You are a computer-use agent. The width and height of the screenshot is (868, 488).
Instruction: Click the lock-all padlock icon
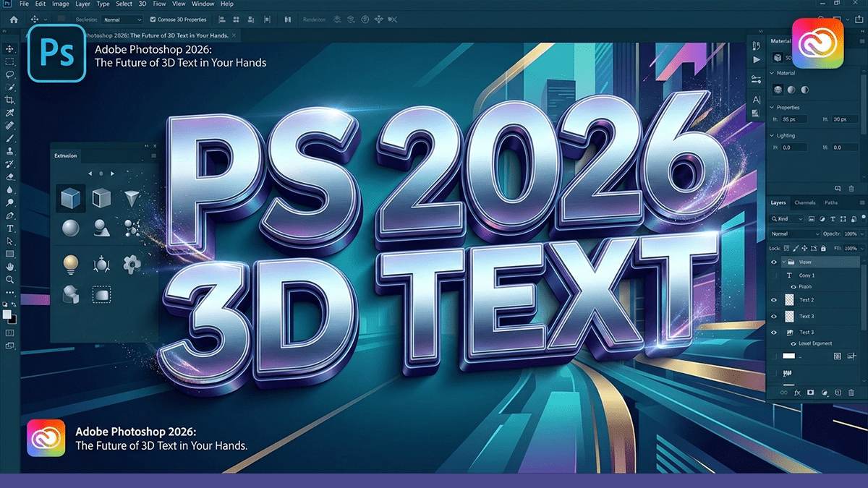823,248
